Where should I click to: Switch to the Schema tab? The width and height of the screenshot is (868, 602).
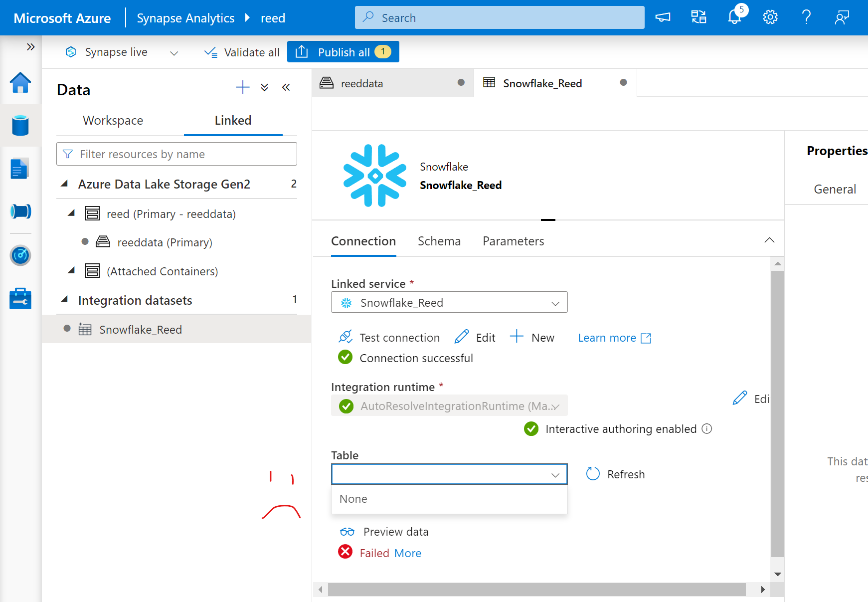[x=439, y=241]
